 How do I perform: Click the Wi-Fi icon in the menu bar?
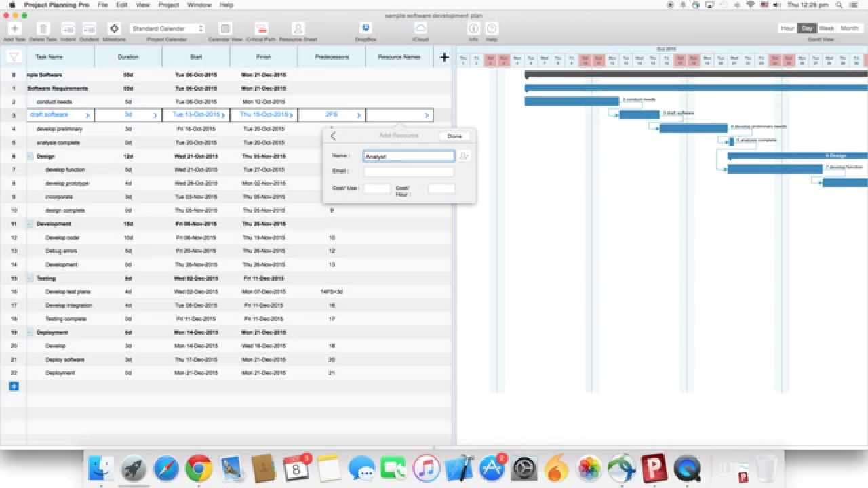tap(751, 5)
